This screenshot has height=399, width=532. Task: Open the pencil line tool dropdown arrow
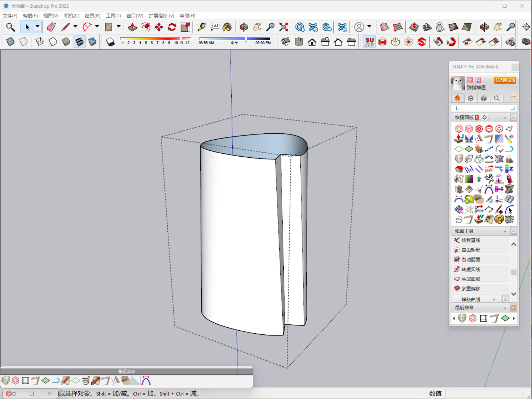tap(75, 27)
